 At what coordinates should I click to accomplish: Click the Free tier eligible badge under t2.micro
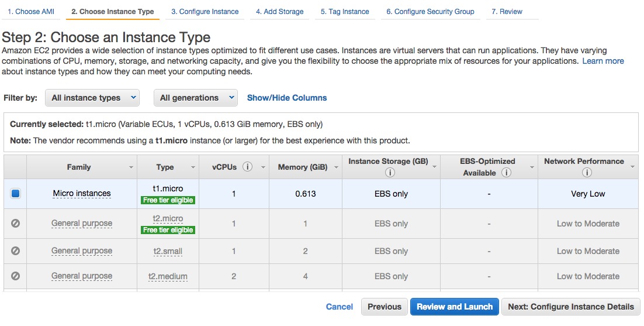coord(168,230)
